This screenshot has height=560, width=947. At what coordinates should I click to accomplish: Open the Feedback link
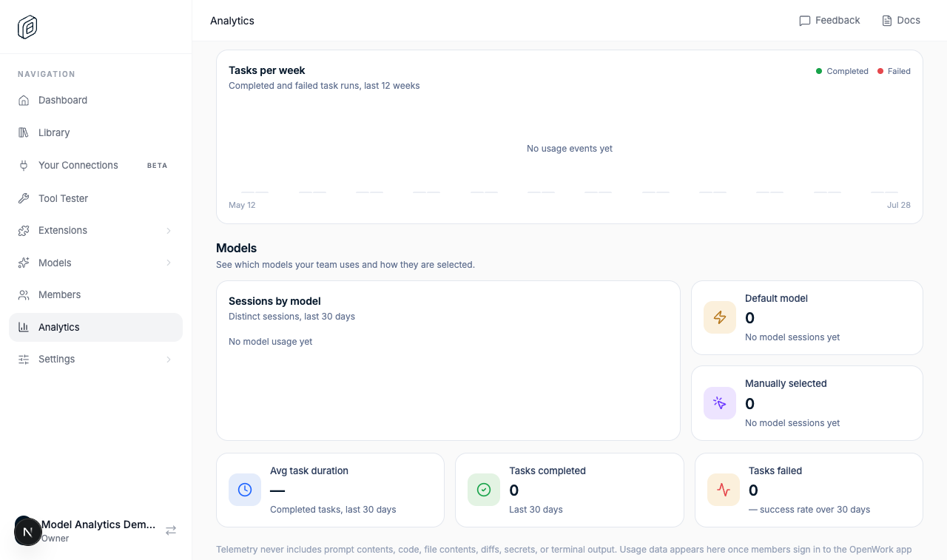pyautogui.click(x=829, y=21)
